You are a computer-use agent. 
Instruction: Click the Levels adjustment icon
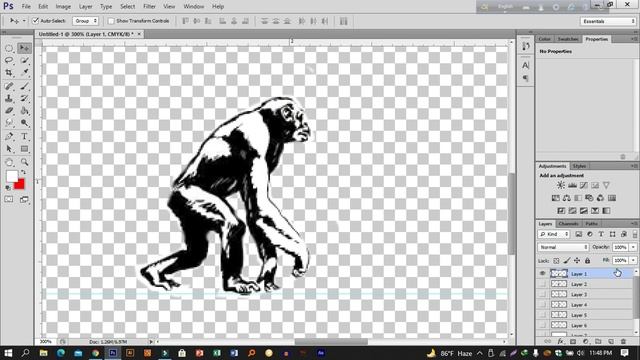pos(572,185)
